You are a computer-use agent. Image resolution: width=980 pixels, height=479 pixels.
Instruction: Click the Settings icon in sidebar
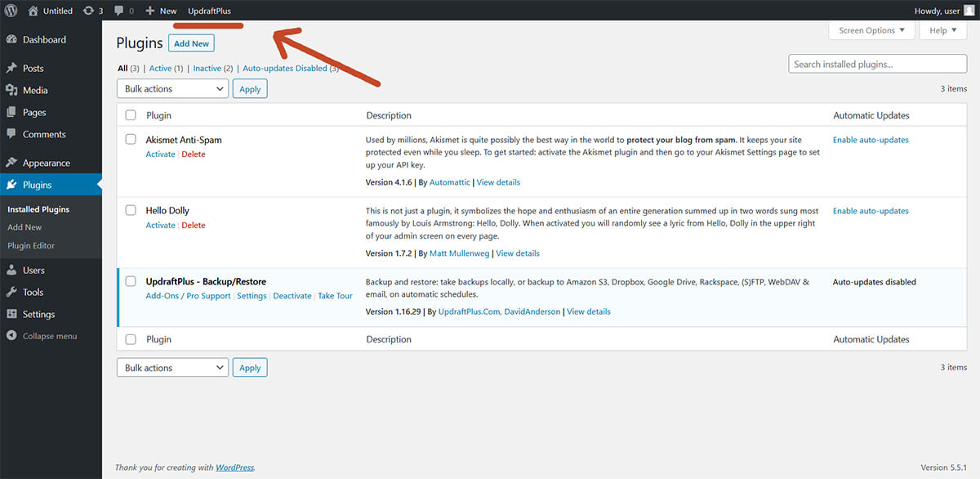[x=11, y=314]
